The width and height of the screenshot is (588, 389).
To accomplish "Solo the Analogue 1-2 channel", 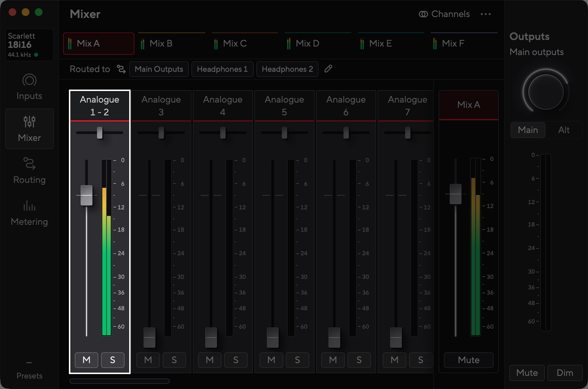I will click(113, 360).
